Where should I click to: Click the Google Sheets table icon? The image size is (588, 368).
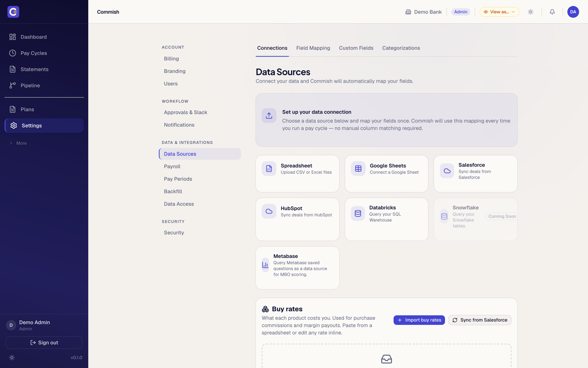coord(358,169)
